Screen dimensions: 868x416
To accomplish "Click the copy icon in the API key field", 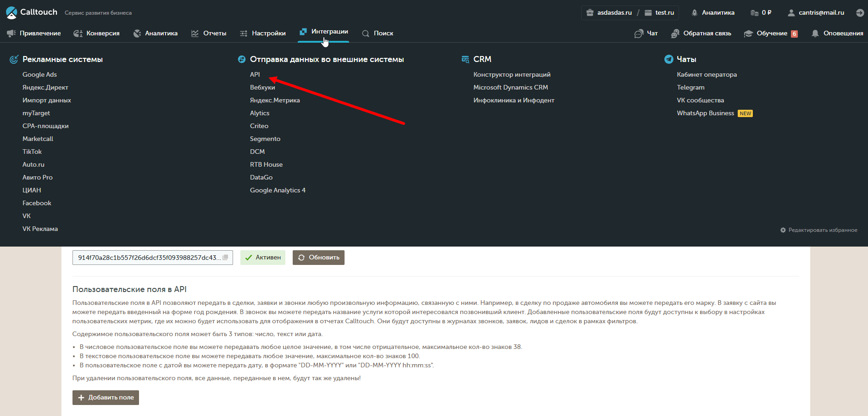I will click(x=225, y=258).
